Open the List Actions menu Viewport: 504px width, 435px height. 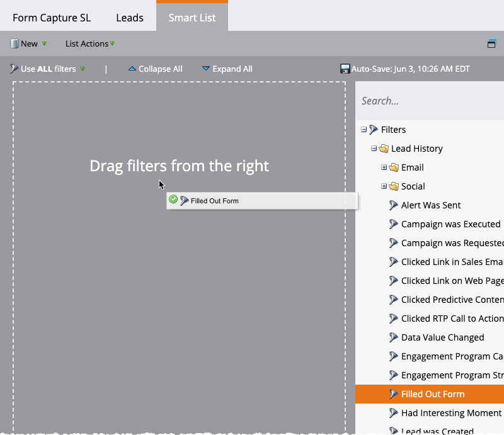coord(89,43)
